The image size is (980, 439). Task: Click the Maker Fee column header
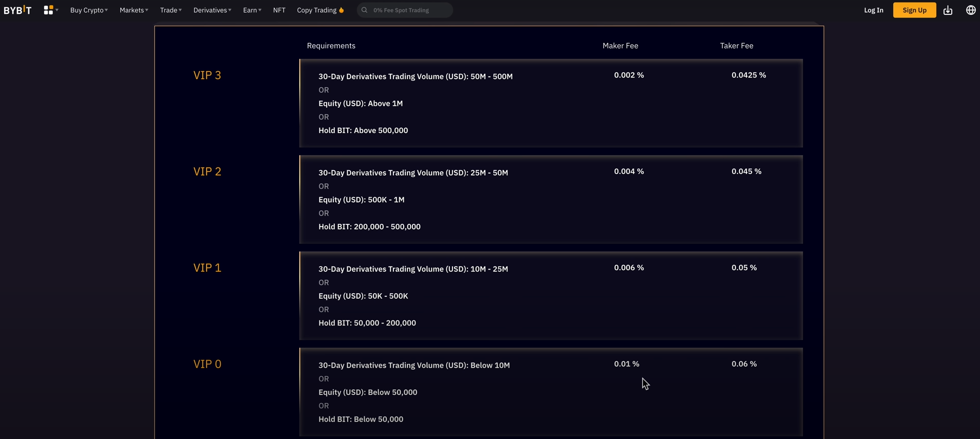click(x=620, y=46)
